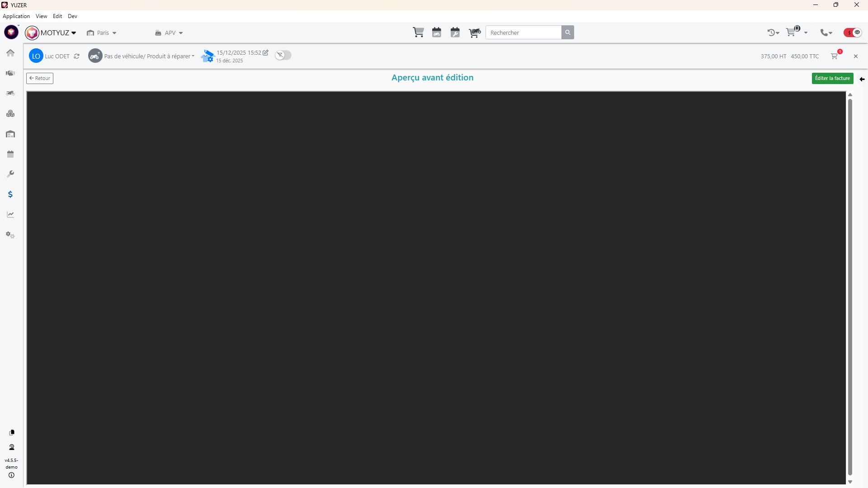Toggle the red eye visibility switch
Screen dimensions: 868x488
click(853, 33)
